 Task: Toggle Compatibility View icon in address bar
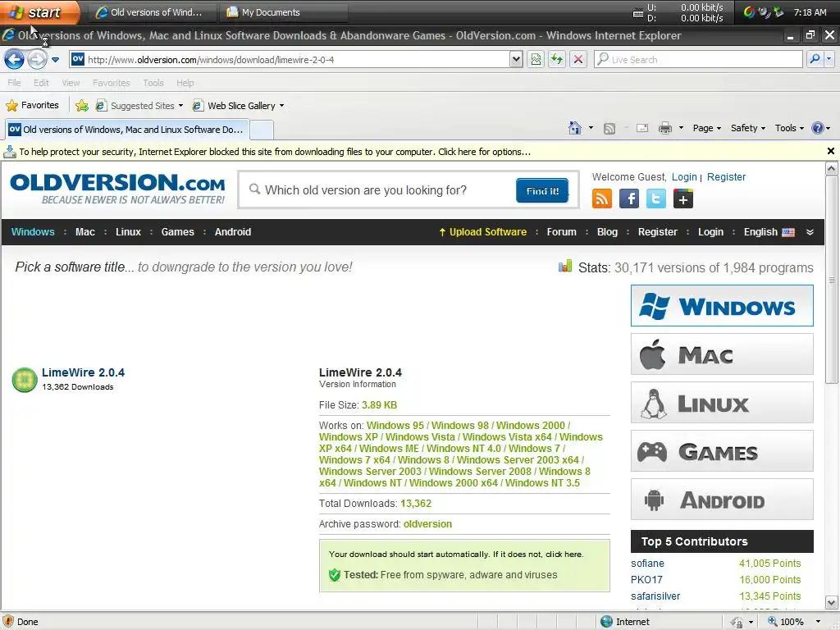[536, 59]
